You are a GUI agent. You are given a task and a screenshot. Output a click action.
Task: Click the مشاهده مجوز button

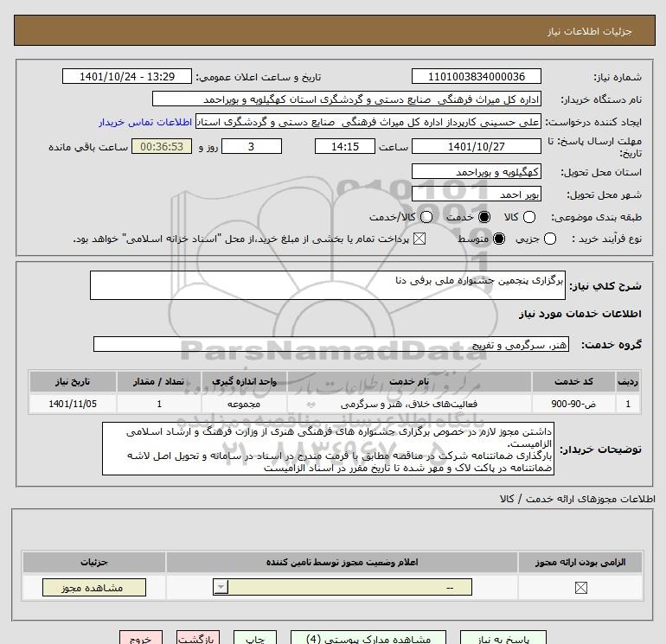pos(94,588)
